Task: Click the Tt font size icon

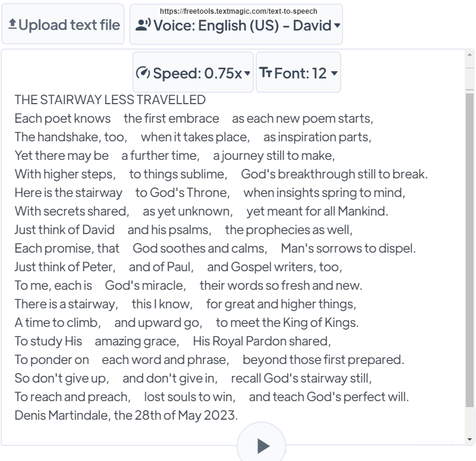Action: click(265, 72)
